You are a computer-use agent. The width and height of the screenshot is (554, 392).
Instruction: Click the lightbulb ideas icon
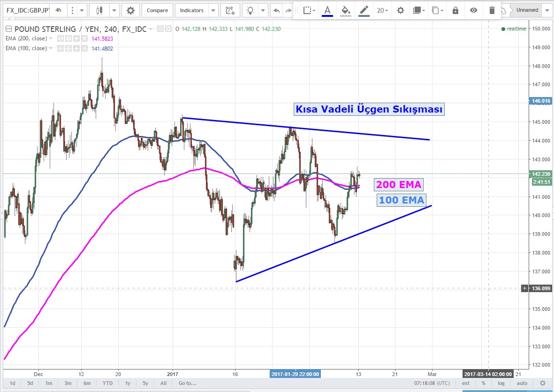point(251,10)
